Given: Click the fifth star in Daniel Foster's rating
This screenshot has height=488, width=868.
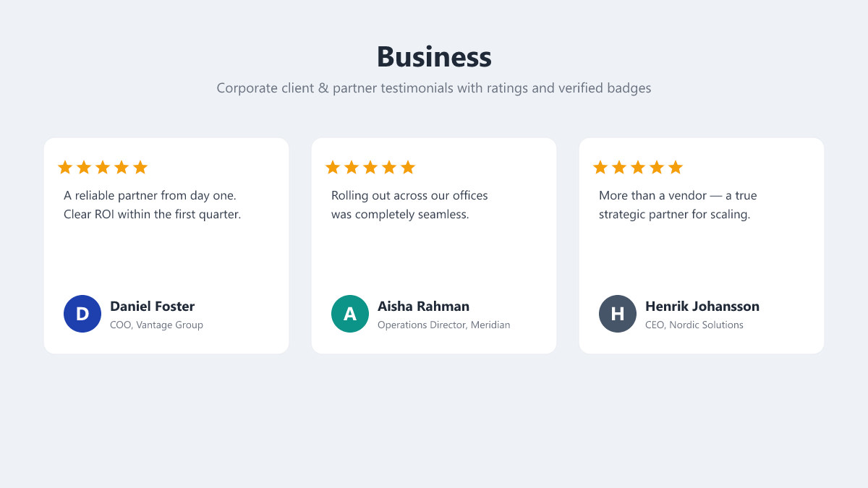Looking at the screenshot, I should click(140, 168).
